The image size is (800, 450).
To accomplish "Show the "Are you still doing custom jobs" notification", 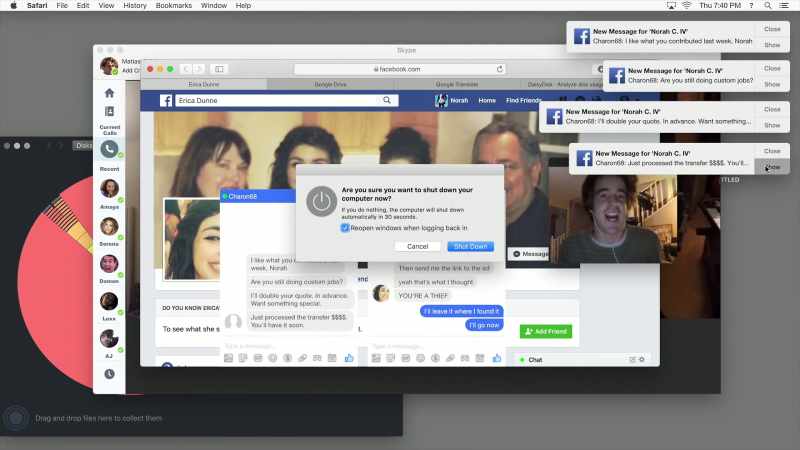I will pos(772,84).
